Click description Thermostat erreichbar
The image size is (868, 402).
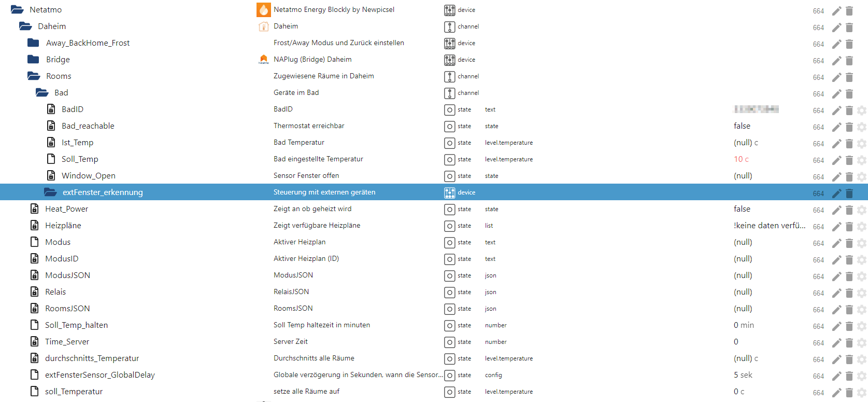(x=309, y=126)
